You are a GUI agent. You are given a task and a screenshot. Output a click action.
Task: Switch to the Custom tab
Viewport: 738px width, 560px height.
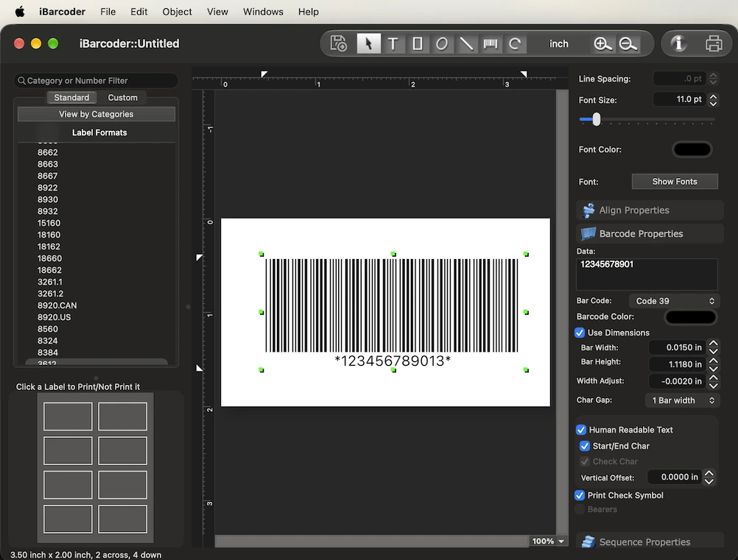(122, 97)
